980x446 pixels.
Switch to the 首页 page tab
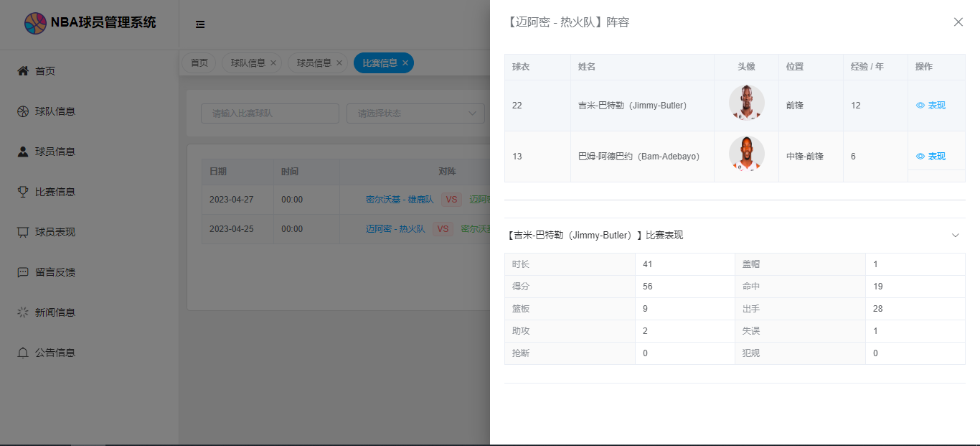click(199, 63)
